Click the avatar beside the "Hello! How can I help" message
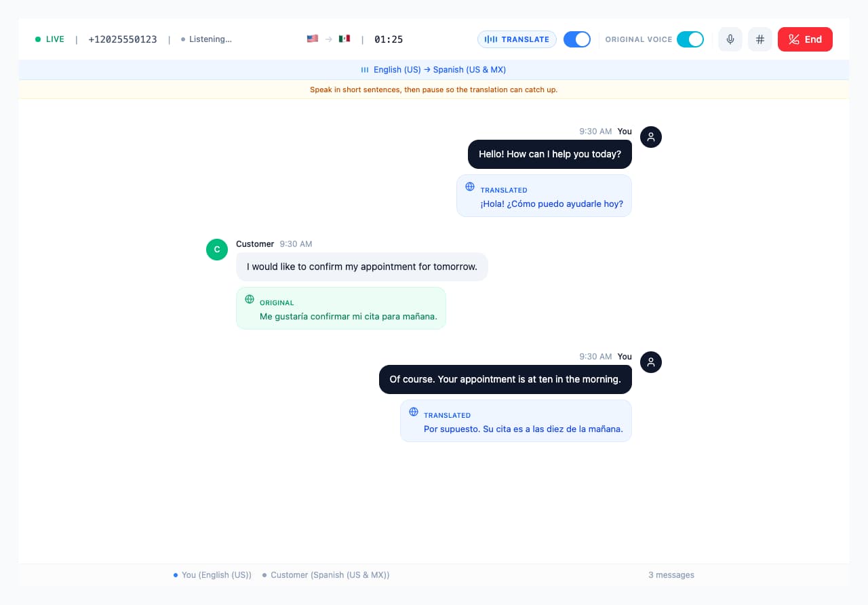Screen dimensions: 868x605 pos(651,137)
